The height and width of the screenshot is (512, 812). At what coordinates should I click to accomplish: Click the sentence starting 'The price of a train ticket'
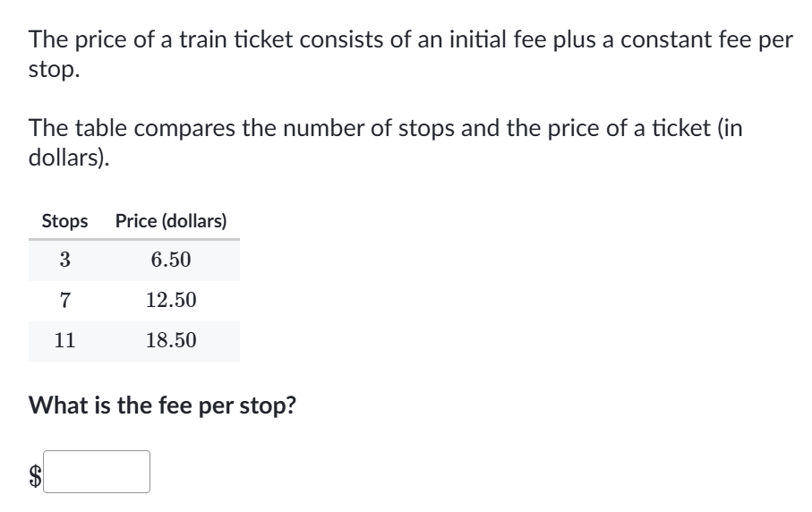pos(411,54)
